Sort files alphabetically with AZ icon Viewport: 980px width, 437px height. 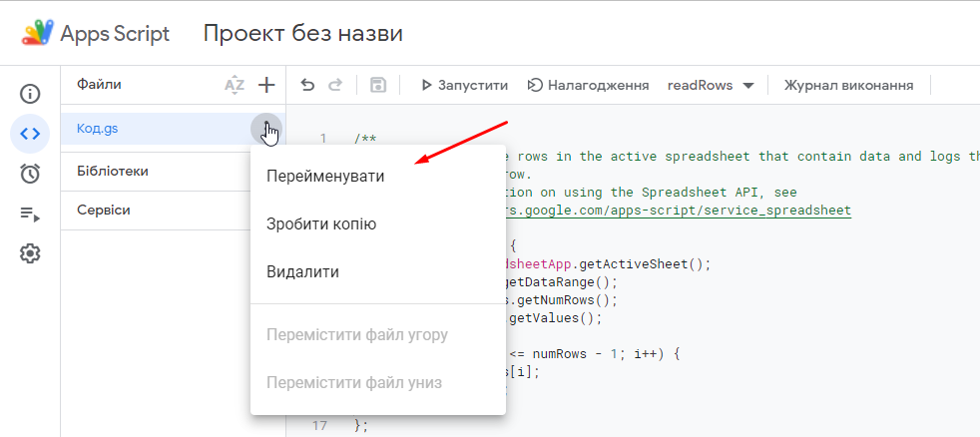tap(235, 86)
